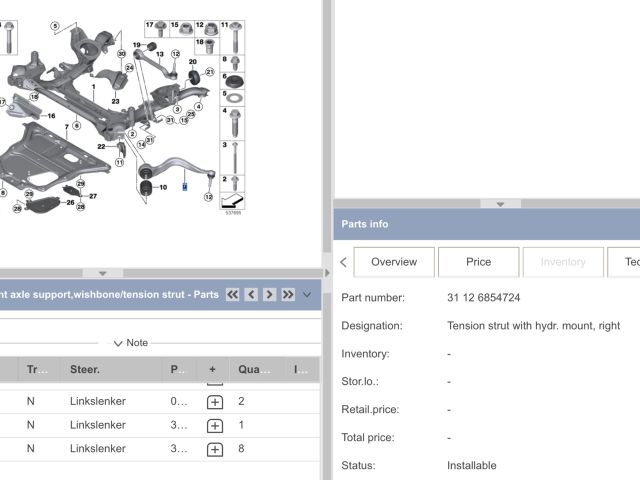Sort by Steer. column header
Image resolution: width=640 pixels, height=480 pixels.
tap(84, 369)
